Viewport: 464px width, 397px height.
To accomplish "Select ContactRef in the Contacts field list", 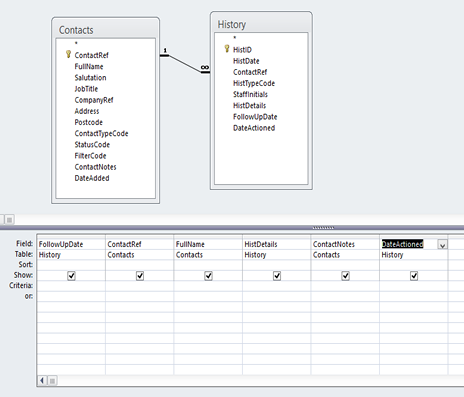I will pos(91,55).
